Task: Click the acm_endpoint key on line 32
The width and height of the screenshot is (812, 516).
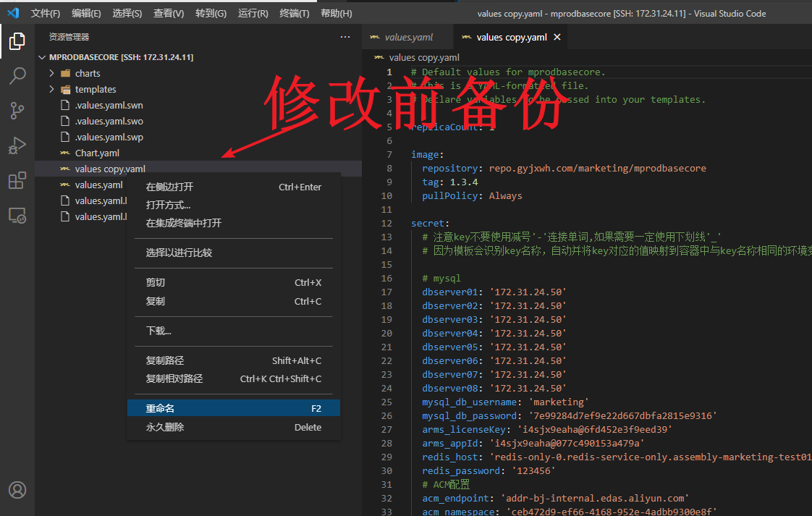Action: click(x=455, y=499)
